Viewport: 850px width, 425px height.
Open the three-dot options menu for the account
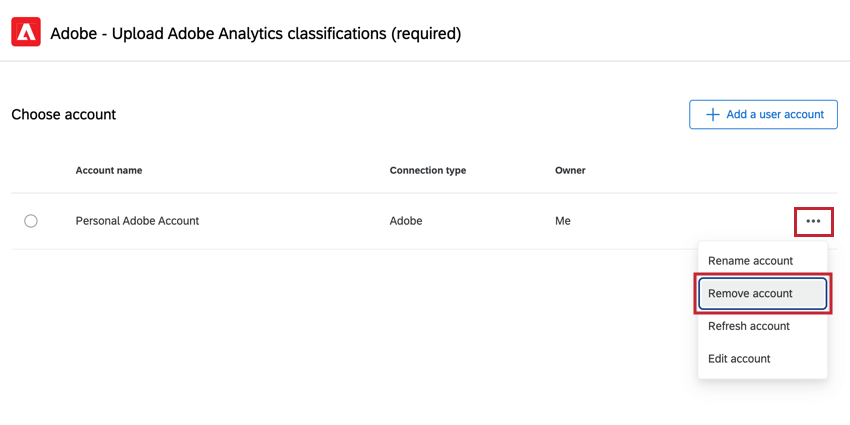(x=813, y=221)
